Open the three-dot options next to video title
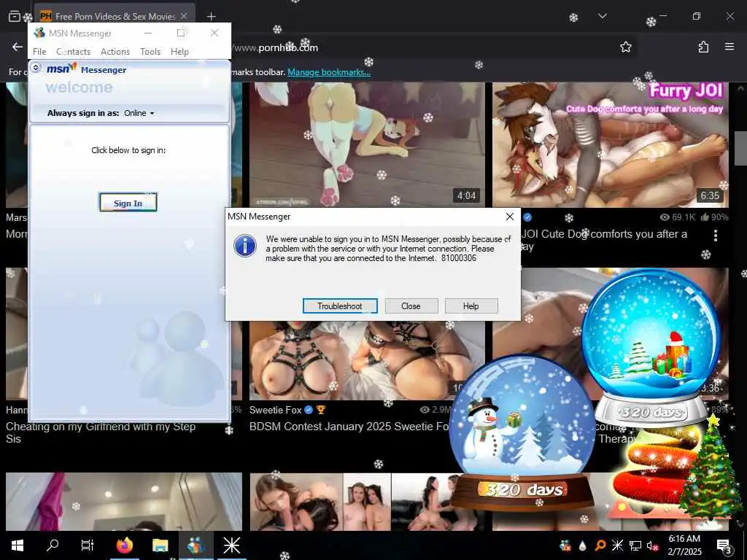Viewport: 747px width, 560px height. coord(716,236)
